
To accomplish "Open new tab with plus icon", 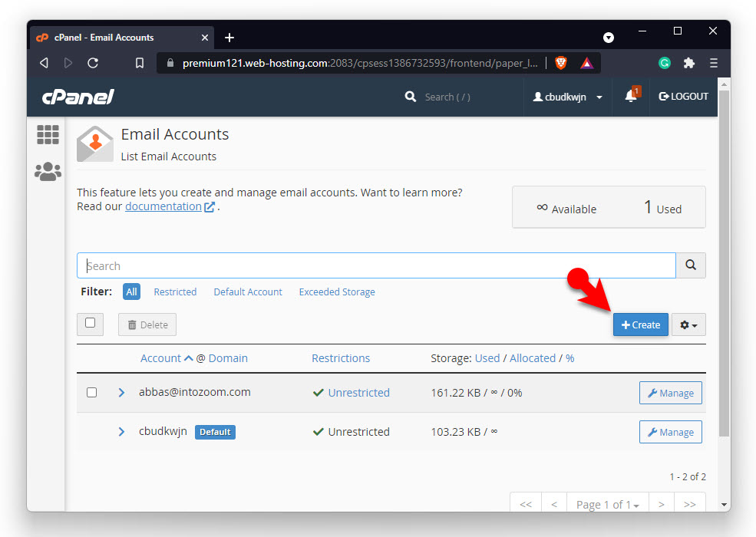I will click(x=229, y=38).
